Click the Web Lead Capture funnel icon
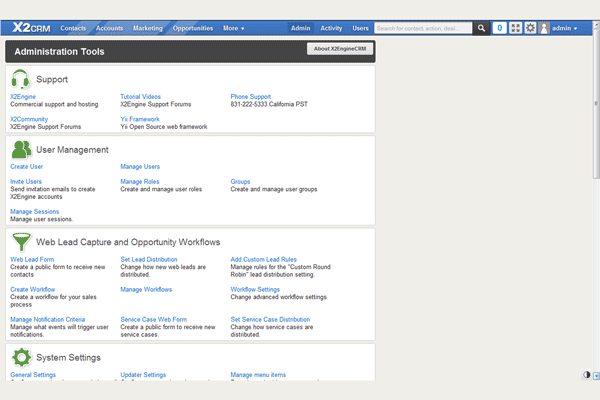The height and width of the screenshot is (400, 600). coord(20,242)
